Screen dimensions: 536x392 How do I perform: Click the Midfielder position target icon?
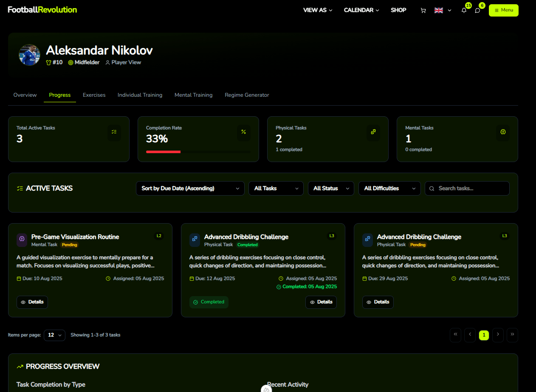71,63
